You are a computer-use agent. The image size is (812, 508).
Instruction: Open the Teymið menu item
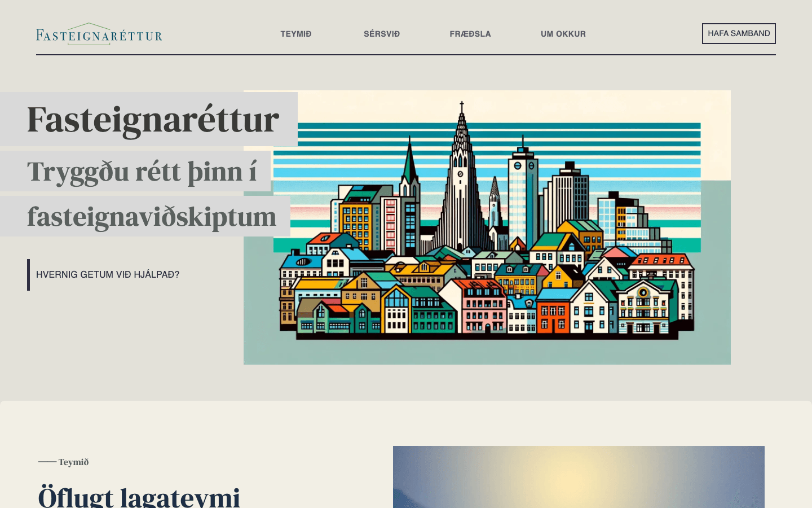(296, 34)
